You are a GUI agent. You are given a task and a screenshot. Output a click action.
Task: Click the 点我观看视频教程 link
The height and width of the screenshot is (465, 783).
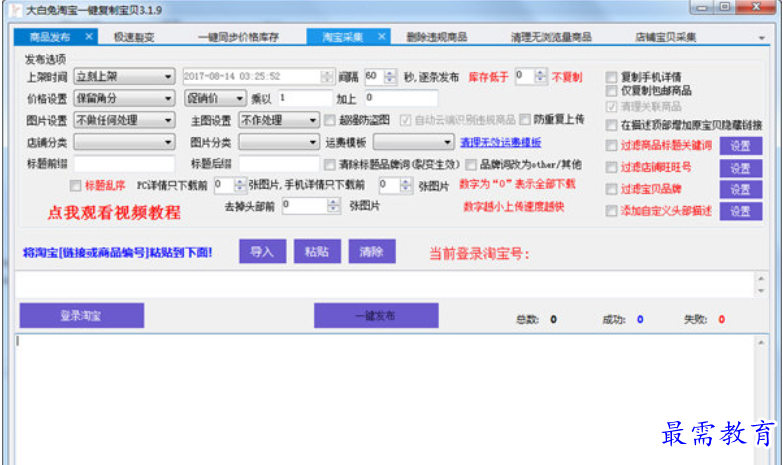coord(114,212)
